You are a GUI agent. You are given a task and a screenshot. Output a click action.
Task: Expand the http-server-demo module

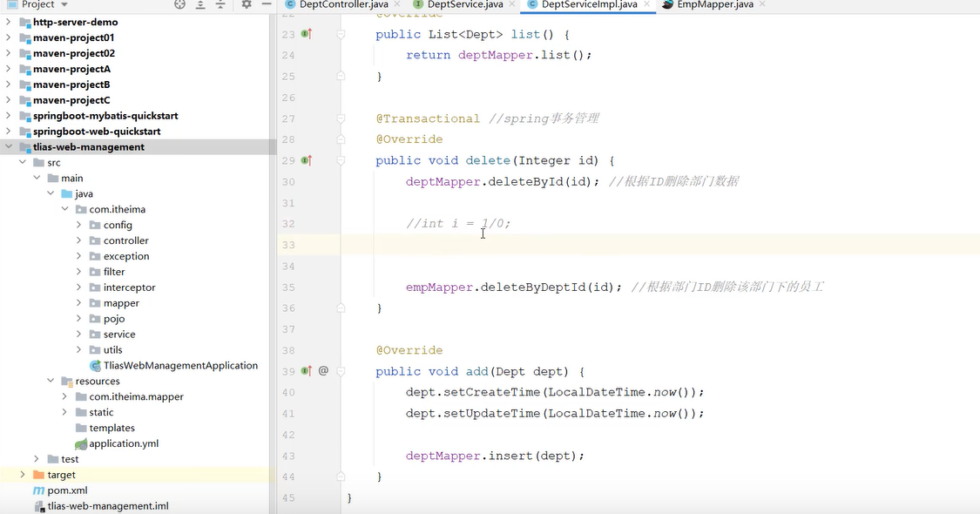(8, 22)
